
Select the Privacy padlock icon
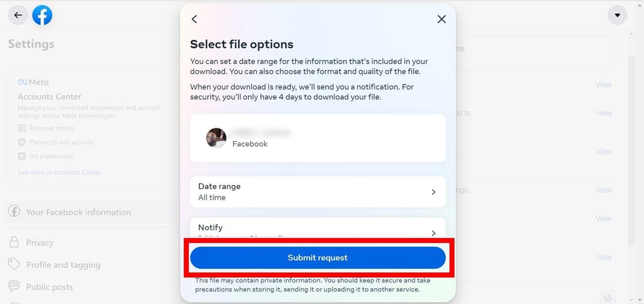coord(14,242)
